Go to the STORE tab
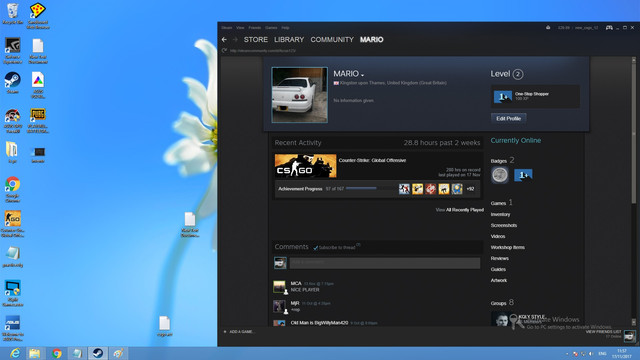Image resolution: width=640 pixels, height=360 pixels. coord(256,40)
